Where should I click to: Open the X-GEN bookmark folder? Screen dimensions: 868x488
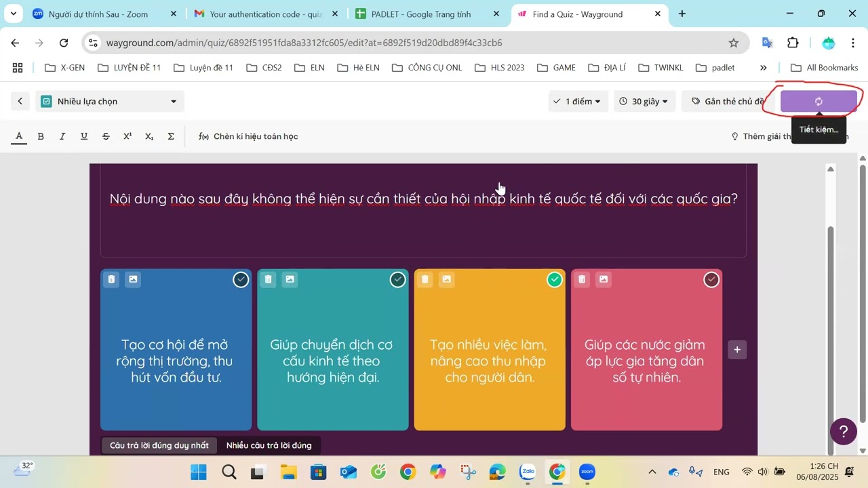[65, 68]
